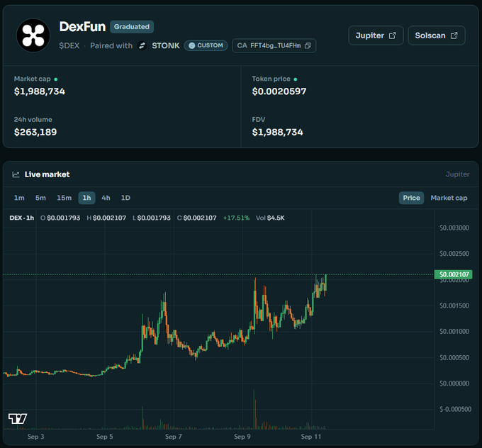Click the green dot beside Token price

click(x=296, y=79)
